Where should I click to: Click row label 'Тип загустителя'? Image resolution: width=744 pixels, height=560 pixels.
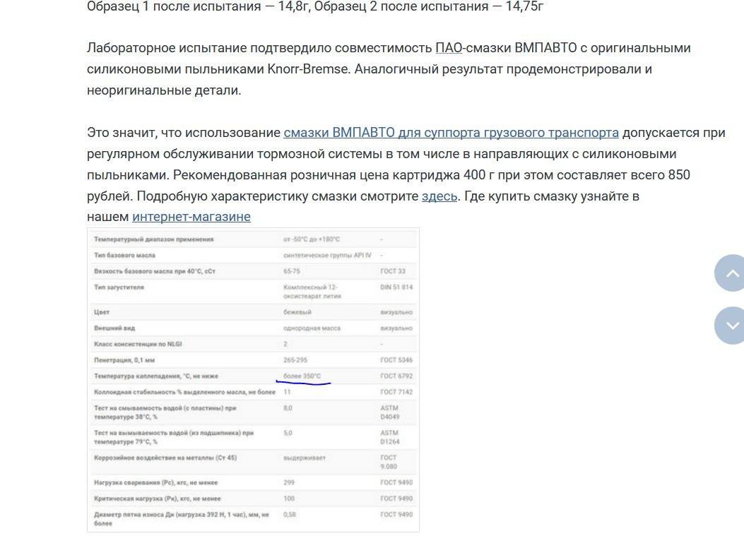click(119, 287)
